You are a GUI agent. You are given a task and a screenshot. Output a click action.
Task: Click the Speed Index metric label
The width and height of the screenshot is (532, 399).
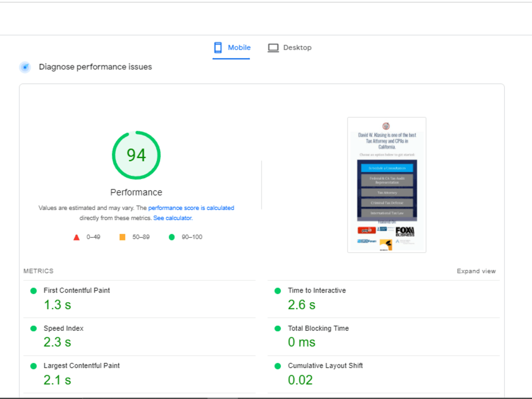pyautogui.click(x=63, y=328)
